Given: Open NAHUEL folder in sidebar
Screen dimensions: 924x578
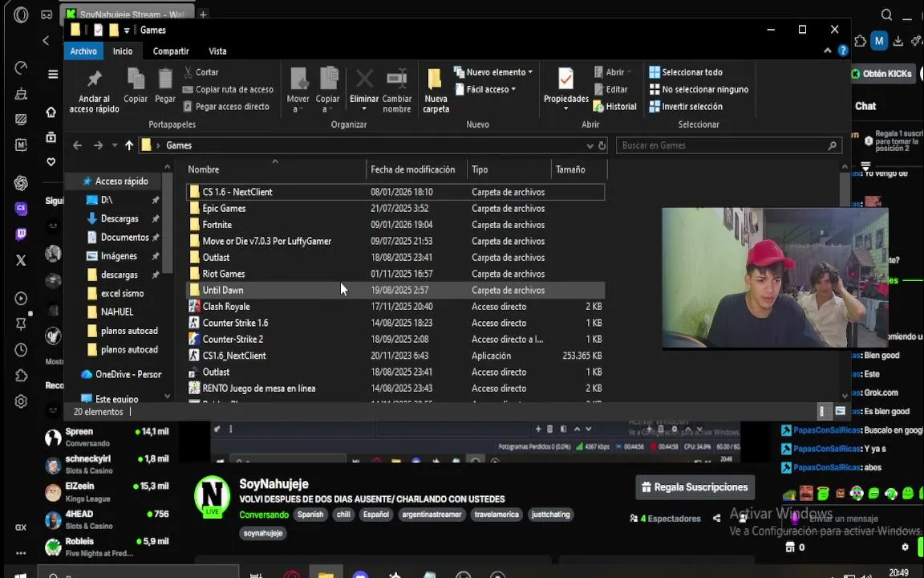Looking at the screenshot, I should [x=116, y=311].
